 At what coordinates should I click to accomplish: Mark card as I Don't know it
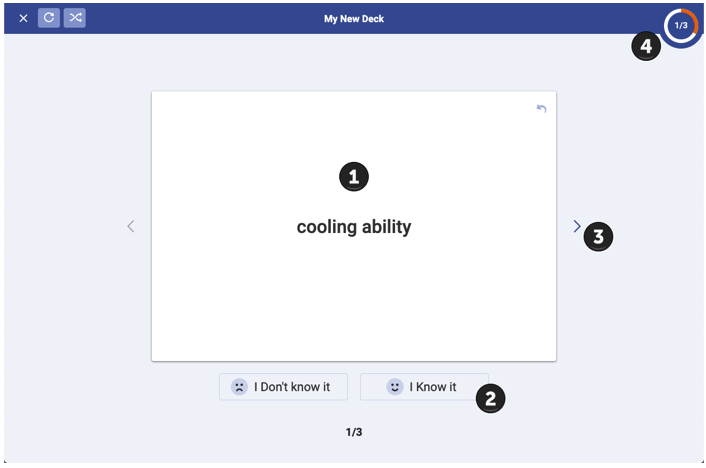click(283, 387)
